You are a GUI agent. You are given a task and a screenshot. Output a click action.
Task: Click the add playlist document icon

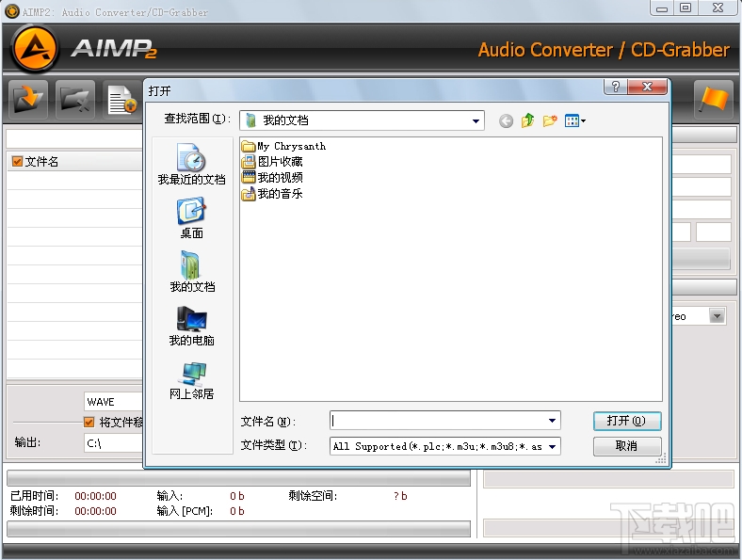(121, 100)
